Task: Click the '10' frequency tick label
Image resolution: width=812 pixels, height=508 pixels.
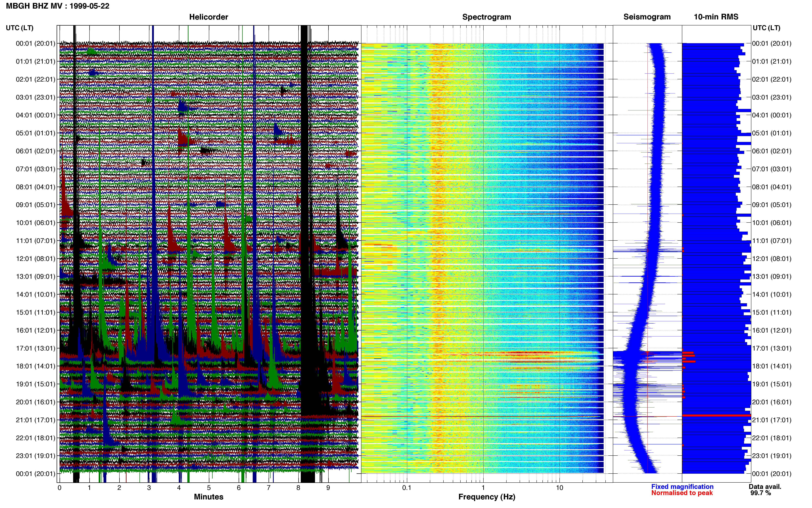Action: tap(559, 488)
